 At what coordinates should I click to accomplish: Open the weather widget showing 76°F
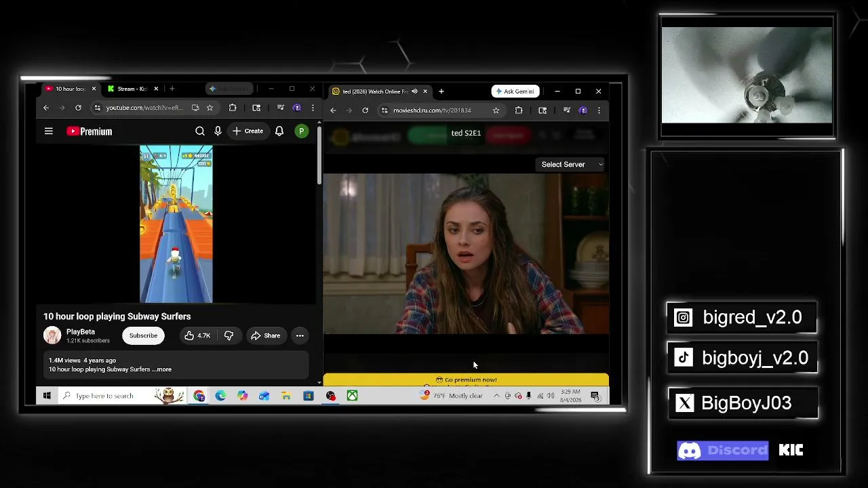click(x=452, y=396)
